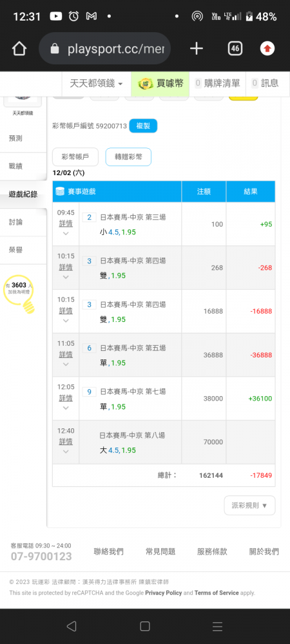
Task: Open the 天天都領錢 dropdown menu
Action: point(96,83)
